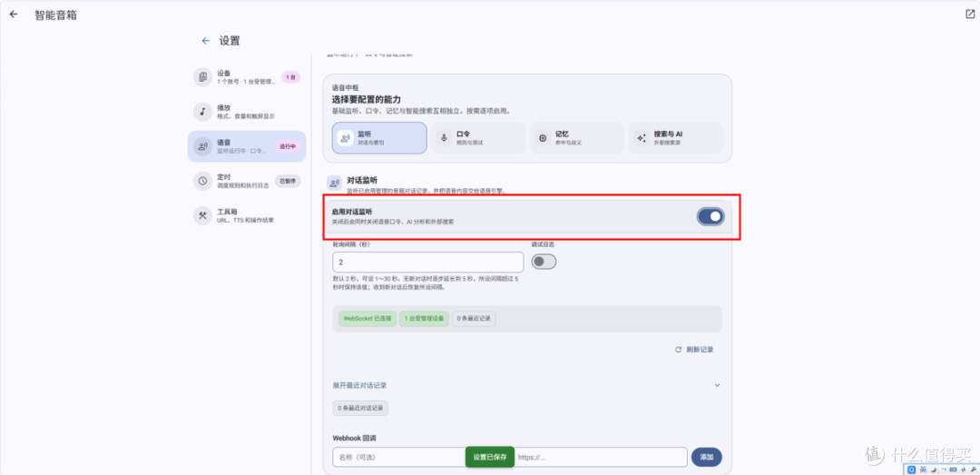This screenshot has width=980, height=475.
Task: Open the page in a new window
Action: click(x=970, y=14)
